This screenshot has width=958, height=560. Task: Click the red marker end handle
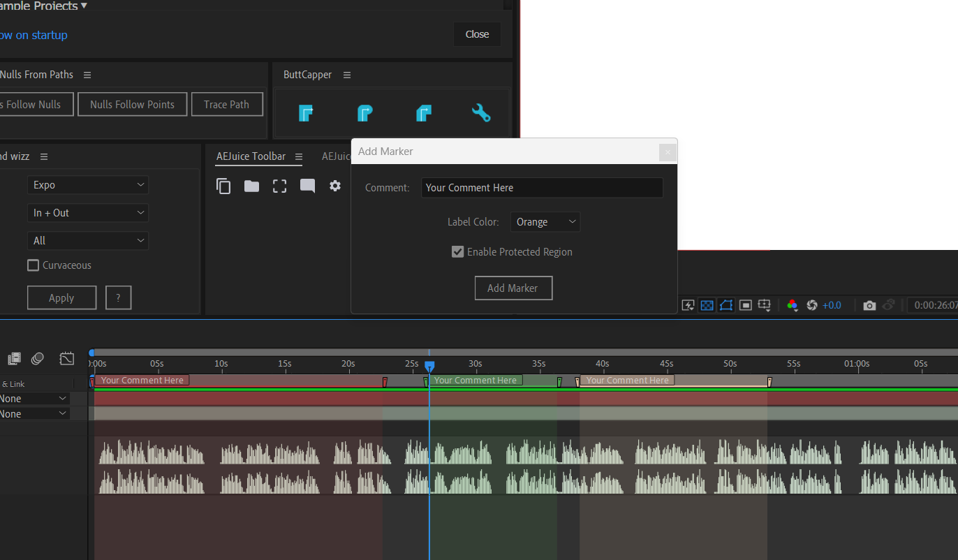coord(385,382)
